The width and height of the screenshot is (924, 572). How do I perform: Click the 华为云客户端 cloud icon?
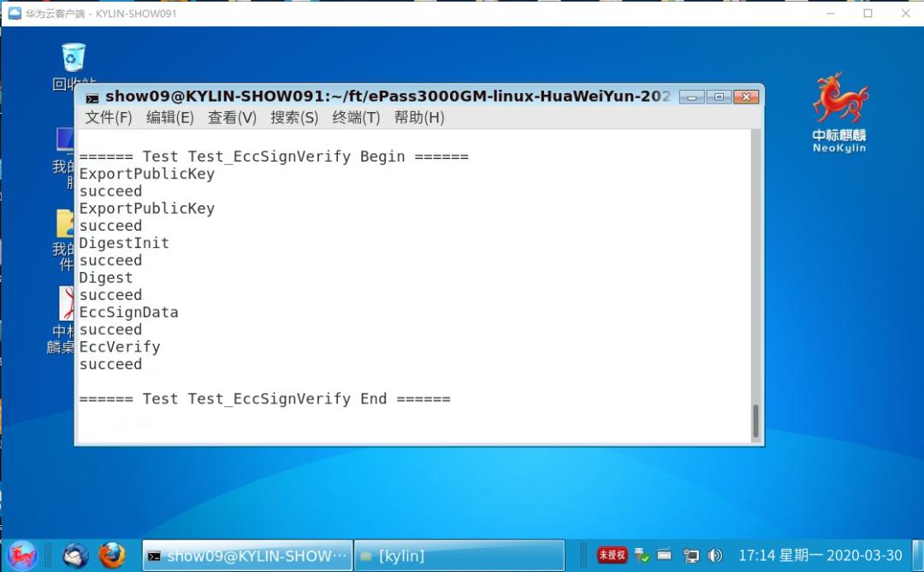tap(15, 13)
